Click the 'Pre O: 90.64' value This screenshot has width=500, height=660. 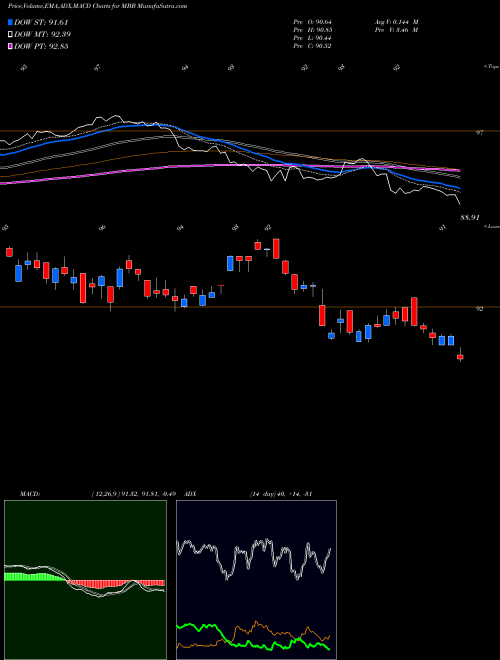click(312, 22)
